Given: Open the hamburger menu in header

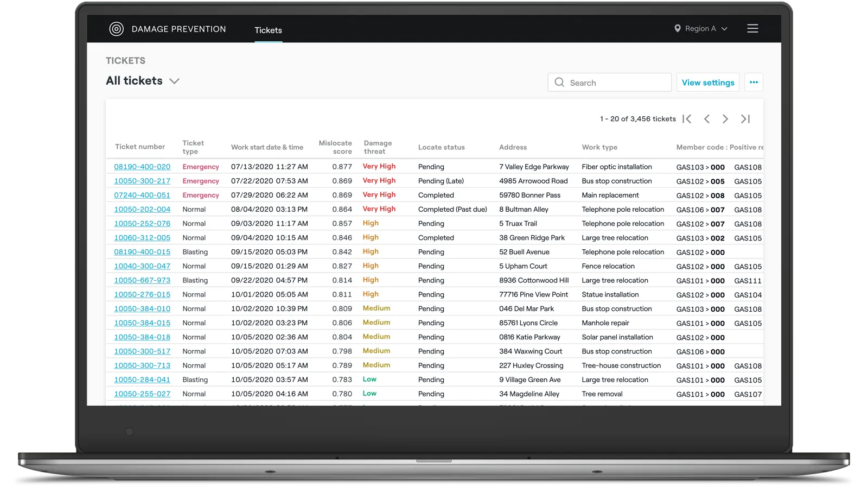Looking at the screenshot, I should click(752, 29).
